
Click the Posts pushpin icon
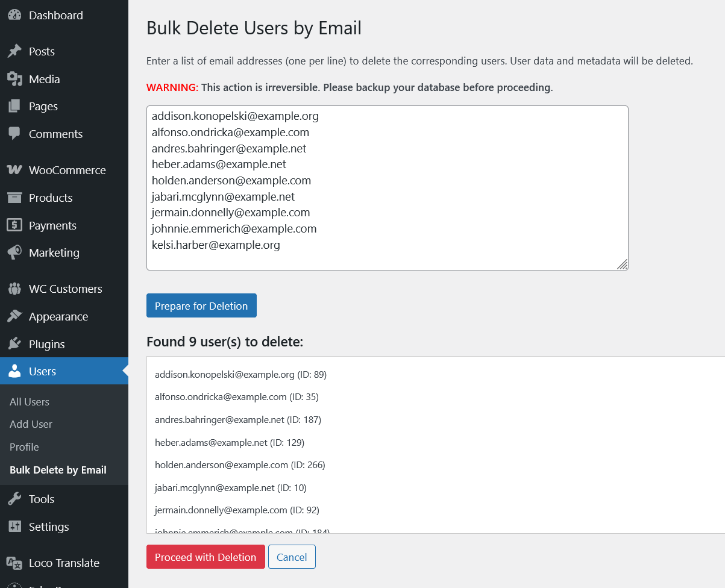pos(14,51)
